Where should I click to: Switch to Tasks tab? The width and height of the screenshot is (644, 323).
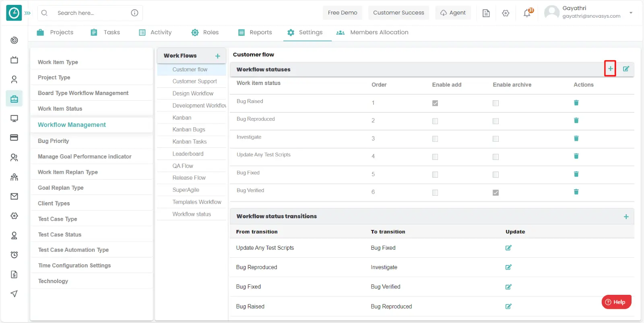click(105, 33)
